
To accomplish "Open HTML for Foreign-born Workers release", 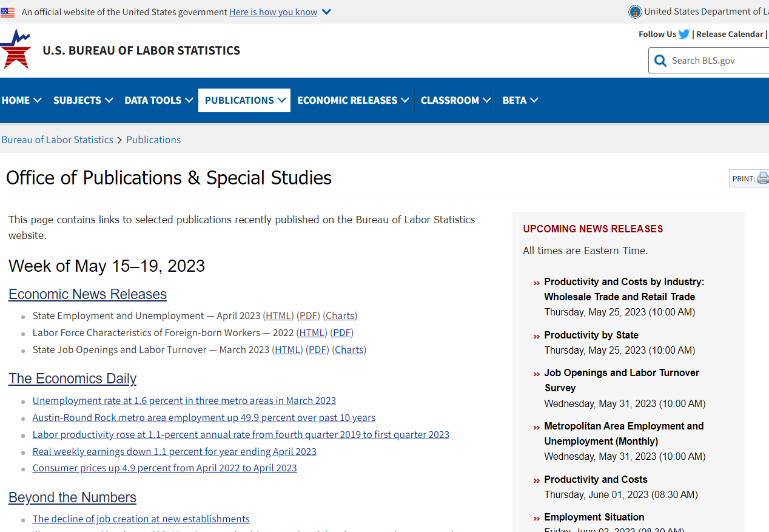I will 312,332.
